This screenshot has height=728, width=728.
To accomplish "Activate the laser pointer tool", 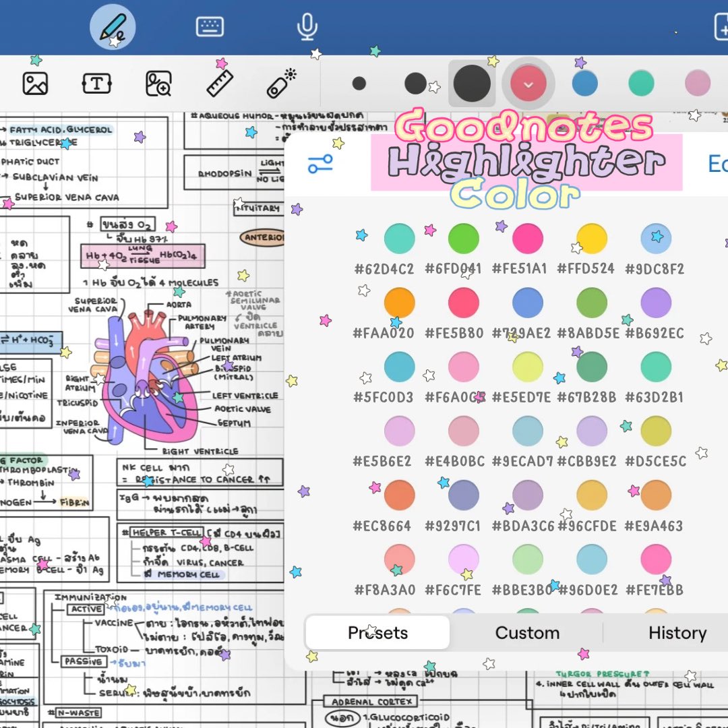I will (281, 83).
